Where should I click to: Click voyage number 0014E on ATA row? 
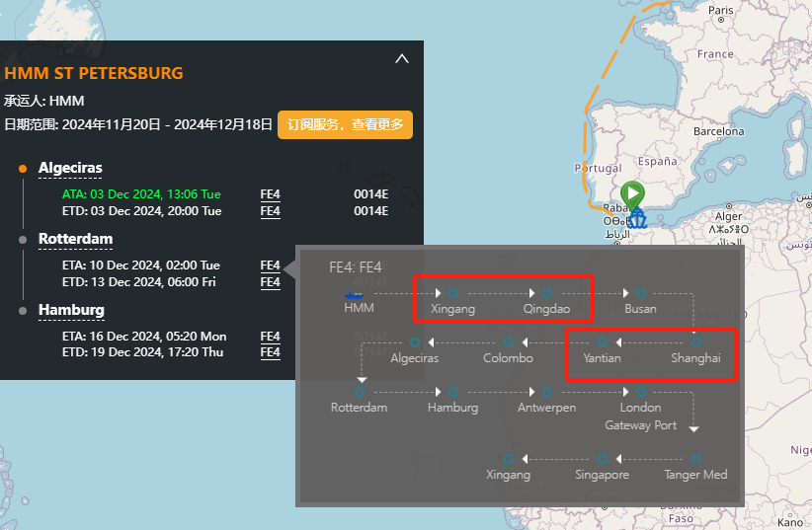point(370,194)
